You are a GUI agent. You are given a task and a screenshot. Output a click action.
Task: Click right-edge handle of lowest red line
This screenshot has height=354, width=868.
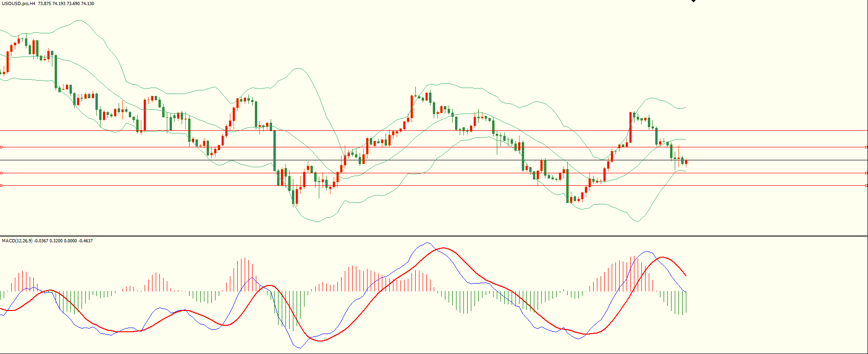coord(867,185)
